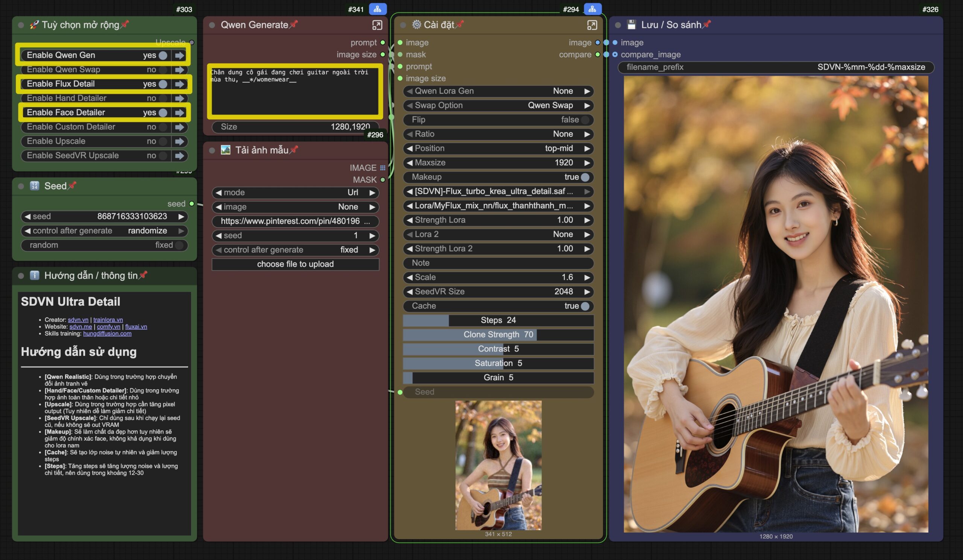
Task: Click the Tuỳ chọn mở rộng node title
Action: pyautogui.click(x=80, y=25)
